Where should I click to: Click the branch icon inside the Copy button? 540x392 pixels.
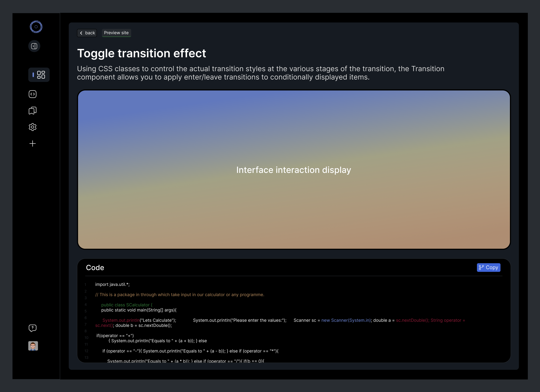[481, 267]
